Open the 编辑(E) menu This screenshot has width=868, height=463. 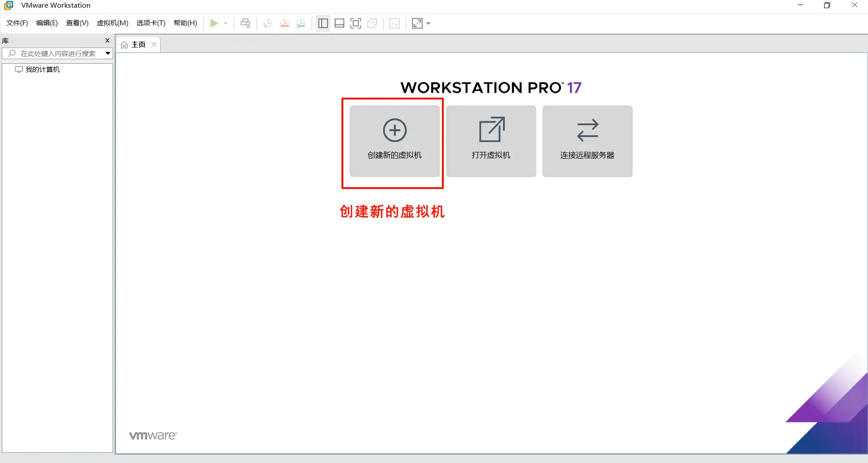[x=47, y=23]
